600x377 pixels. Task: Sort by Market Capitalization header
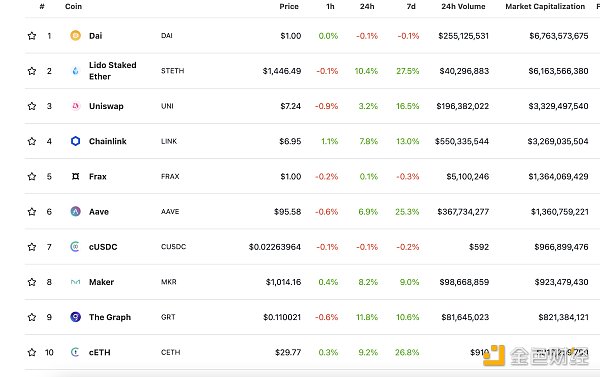(545, 7)
